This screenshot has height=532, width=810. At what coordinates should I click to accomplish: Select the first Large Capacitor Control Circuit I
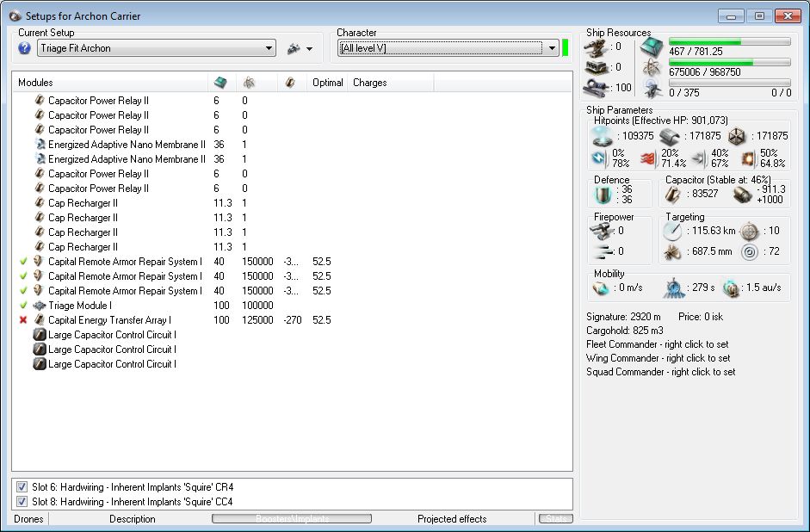coord(293,335)
